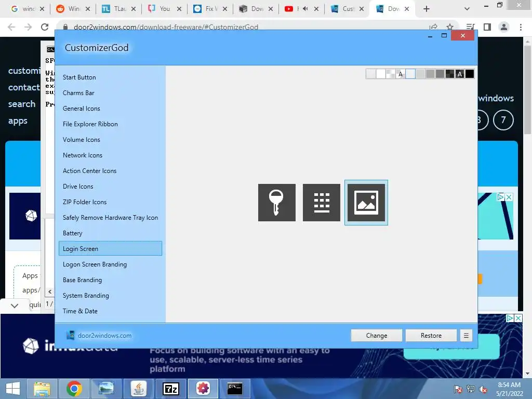Select the key icon in Login Screen preview
This screenshot has width=532, height=399.
point(276,203)
